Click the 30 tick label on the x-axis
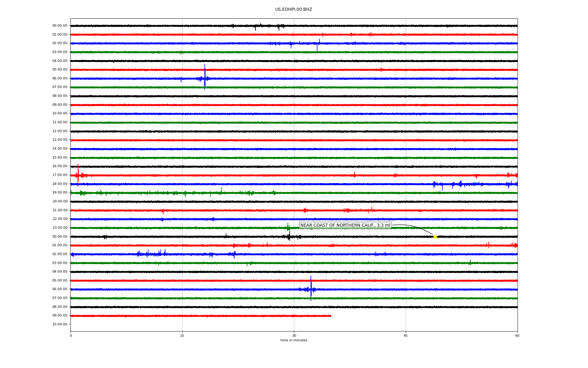588x368 pixels. tap(294, 335)
